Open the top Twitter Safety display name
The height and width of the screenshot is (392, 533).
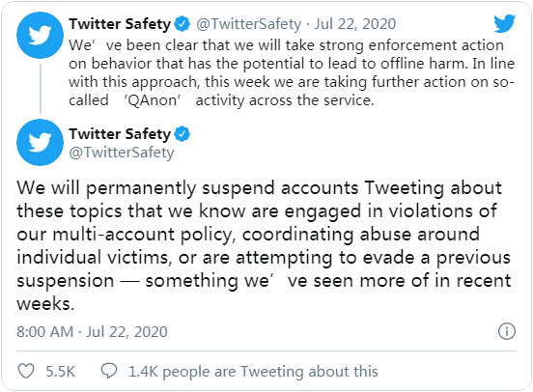coord(120,24)
